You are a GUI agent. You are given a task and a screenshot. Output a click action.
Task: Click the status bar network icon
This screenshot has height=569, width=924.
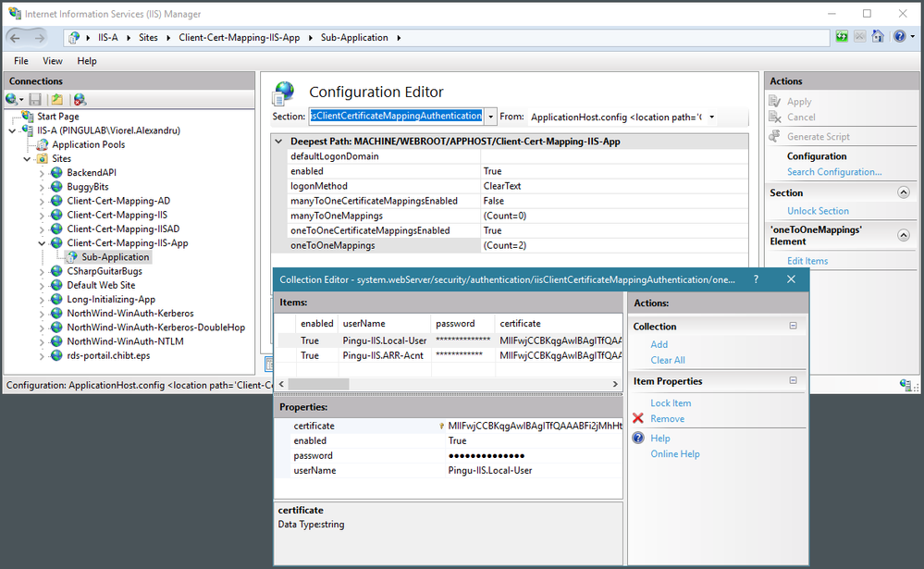(x=906, y=385)
